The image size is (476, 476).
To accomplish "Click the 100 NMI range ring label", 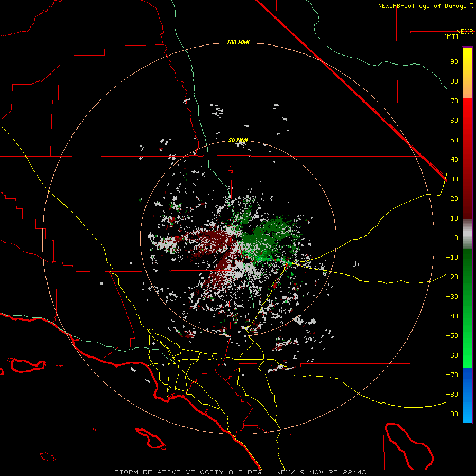I will click(238, 42).
